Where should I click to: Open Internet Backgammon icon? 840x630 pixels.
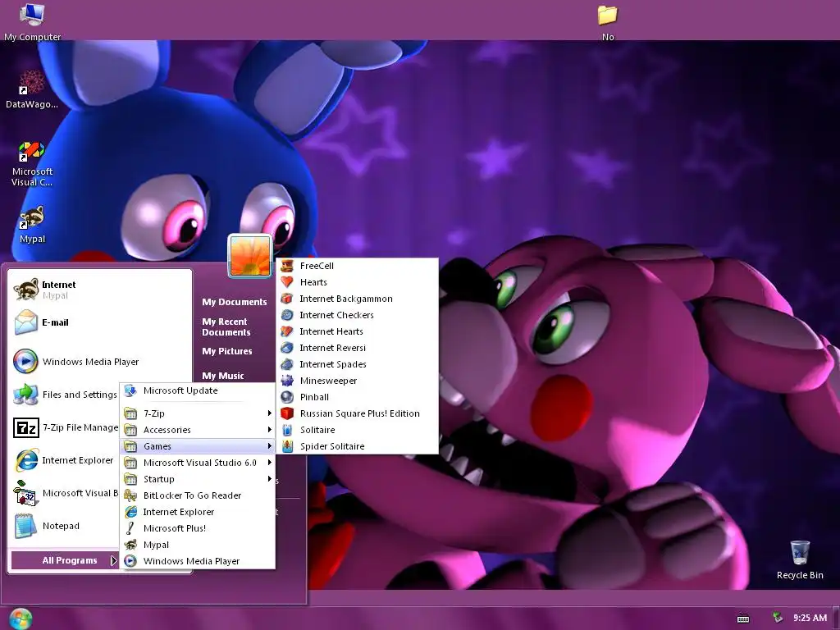coord(287,299)
